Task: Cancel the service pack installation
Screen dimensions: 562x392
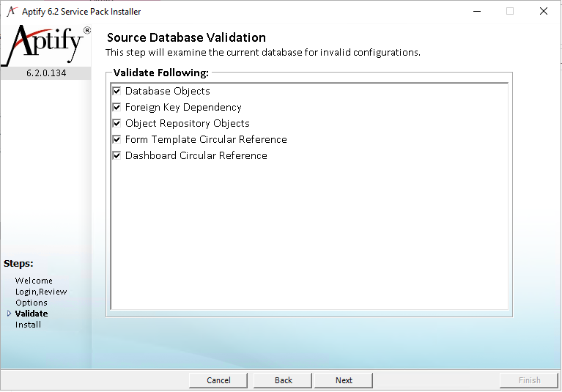Action: (218, 380)
